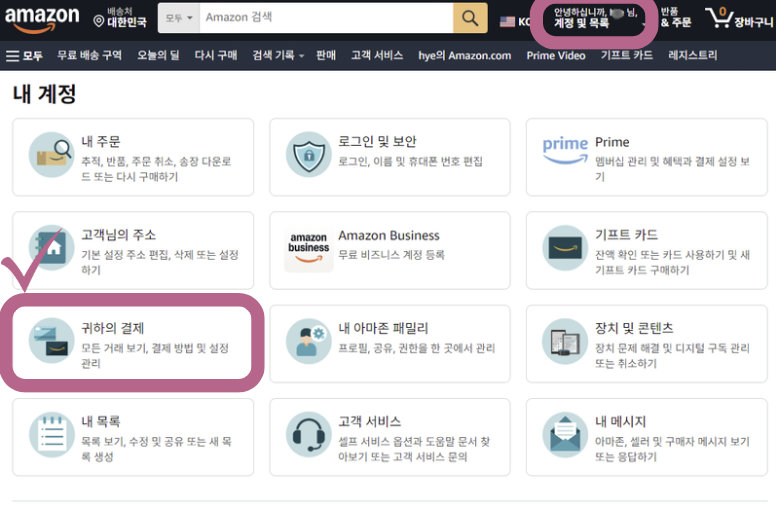This screenshot has height=516, width=776.
Task: Open the hamburger 모두 menu
Action: click(x=24, y=55)
